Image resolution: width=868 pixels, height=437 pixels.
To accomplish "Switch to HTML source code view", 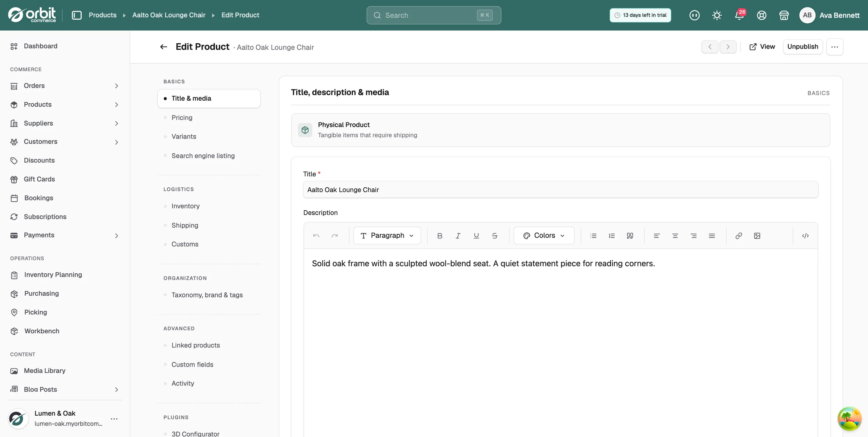I will click(806, 236).
